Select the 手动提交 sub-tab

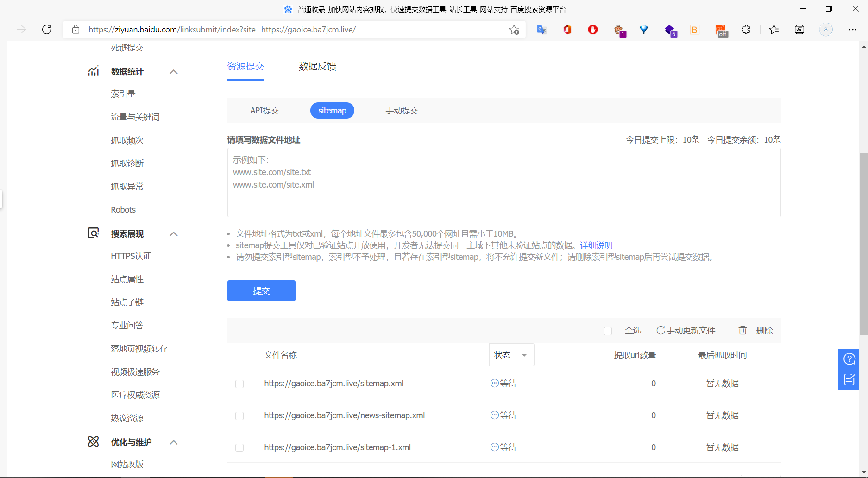pyautogui.click(x=402, y=111)
